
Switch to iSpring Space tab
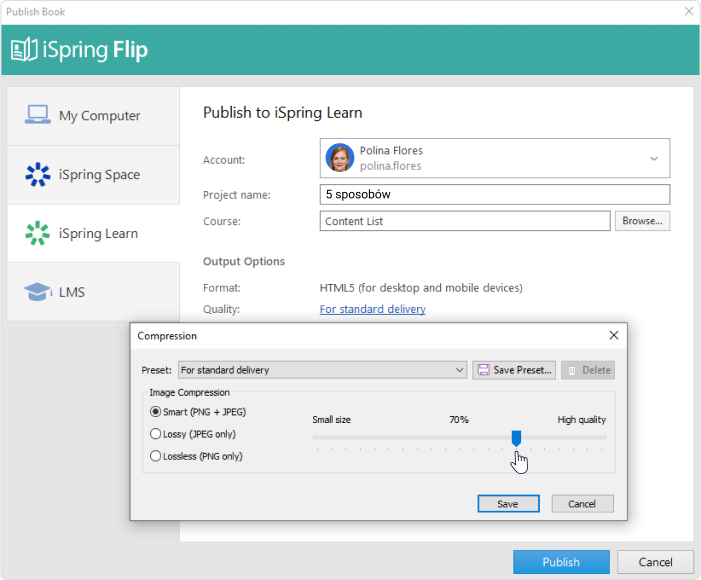(93, 175)
